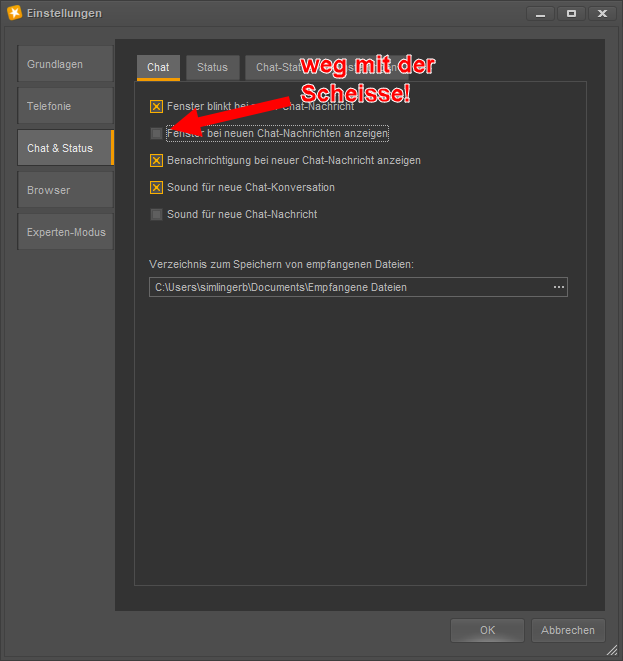Screen dimensions: 623x661
Task: Open the Experten-Modus section
Action: pos(65,232)
